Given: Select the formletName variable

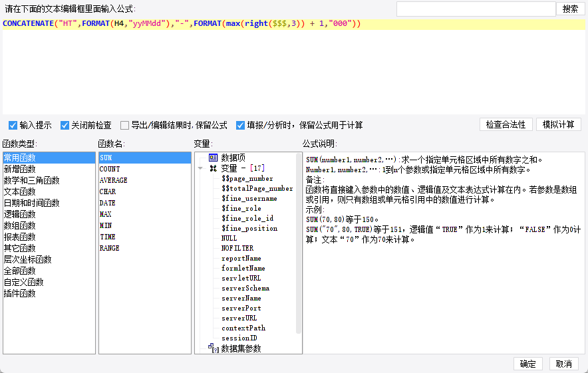Looking at the screenshot, I should [x=243, y=268].
